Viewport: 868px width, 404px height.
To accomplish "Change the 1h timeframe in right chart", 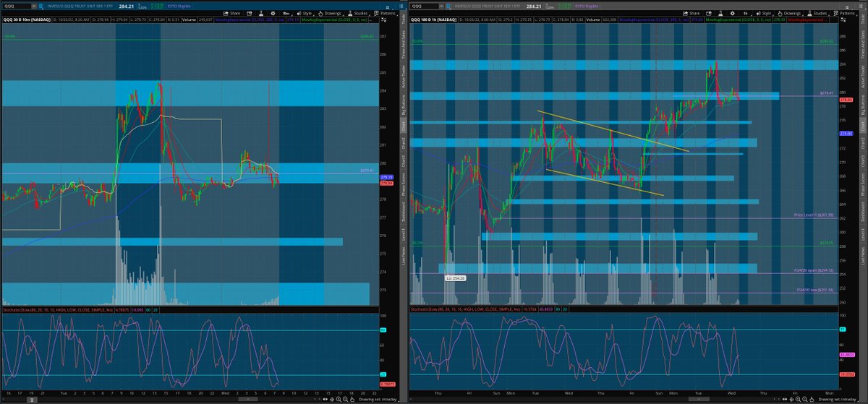I will [x=746, y=13].
